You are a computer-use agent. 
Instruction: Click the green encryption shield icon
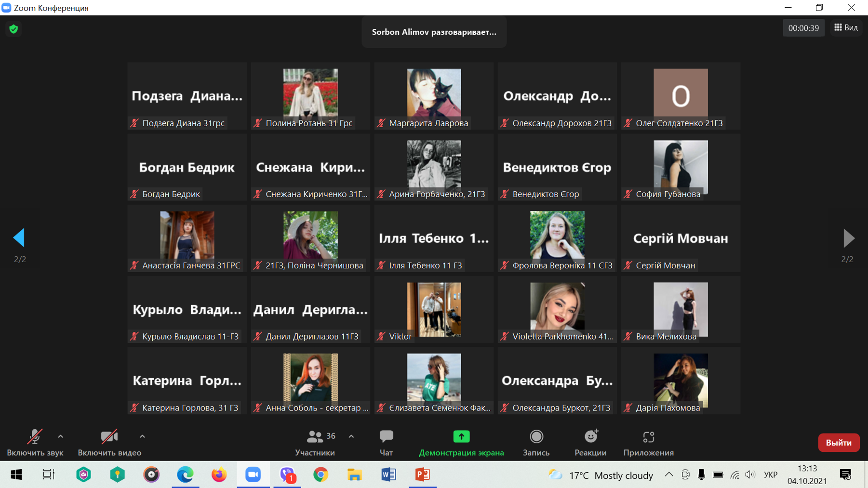coord(13,29)
